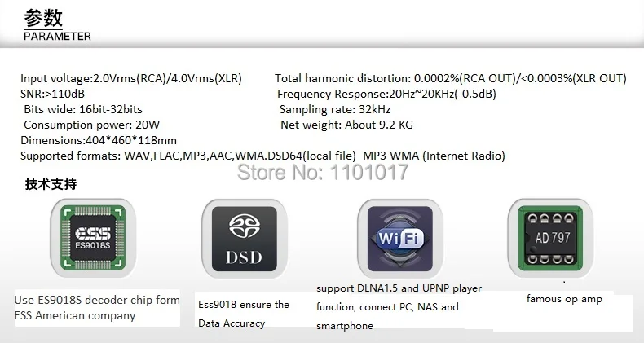Click the Total harmonic distortion text
The image size is (644, 343).
click(x=451, y=78)
